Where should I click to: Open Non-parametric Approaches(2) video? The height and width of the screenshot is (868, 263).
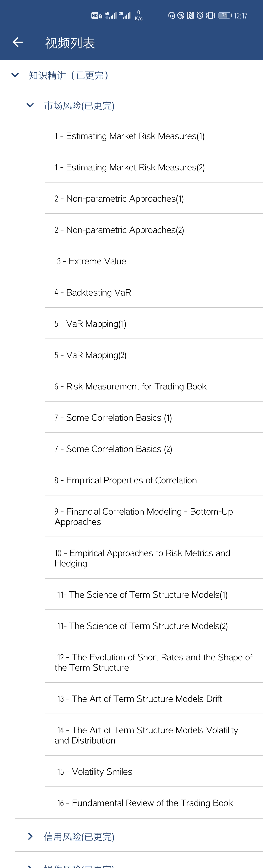tap(154, 230)
